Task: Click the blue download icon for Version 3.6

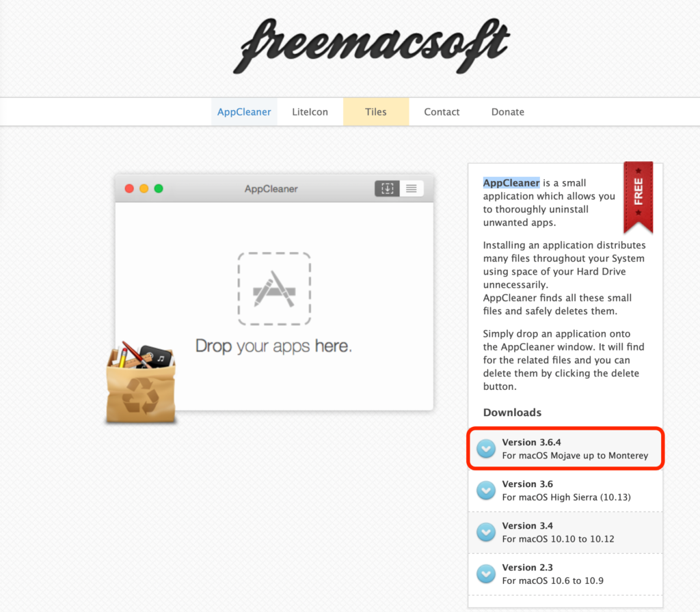Action: (485, 490)
